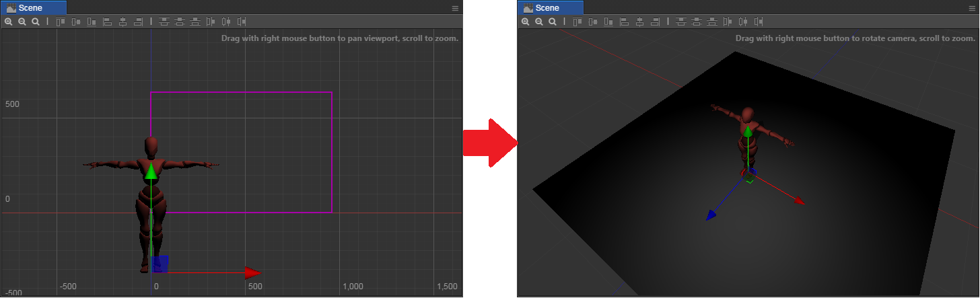Click zoom in icon in left Scene panel
980x298 pixels.
pos(8,22)
